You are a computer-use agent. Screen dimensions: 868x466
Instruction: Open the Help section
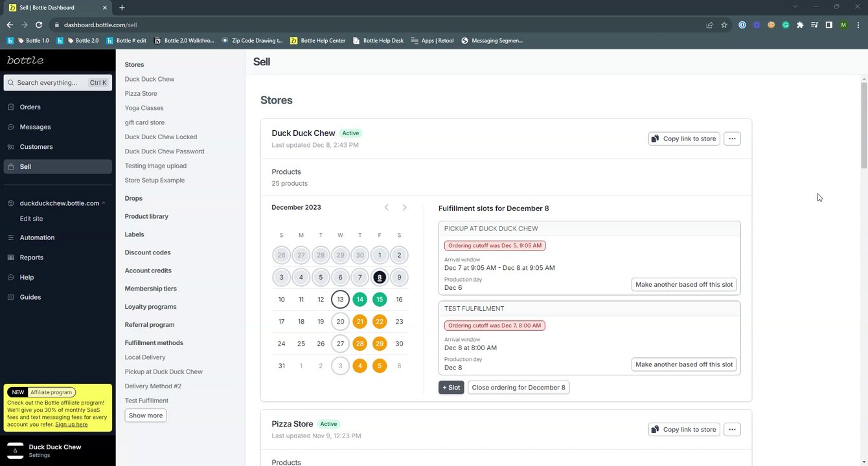click(27, 277)
